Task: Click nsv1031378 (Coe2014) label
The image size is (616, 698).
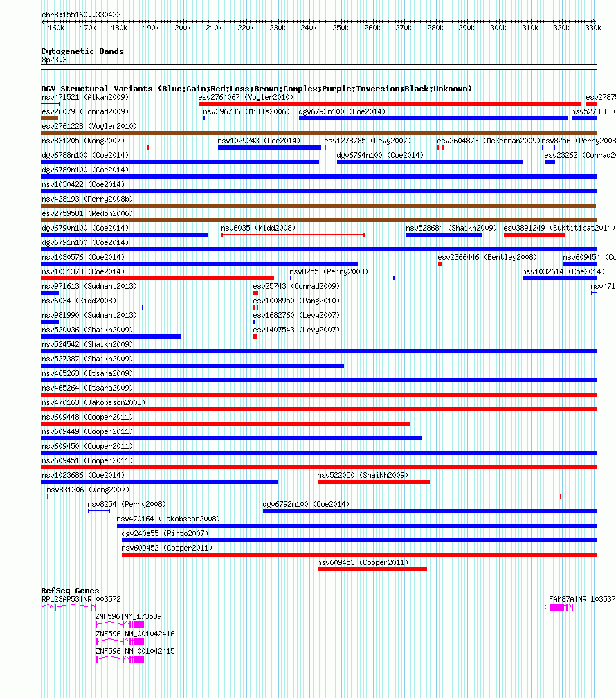Action: (83, 271)
